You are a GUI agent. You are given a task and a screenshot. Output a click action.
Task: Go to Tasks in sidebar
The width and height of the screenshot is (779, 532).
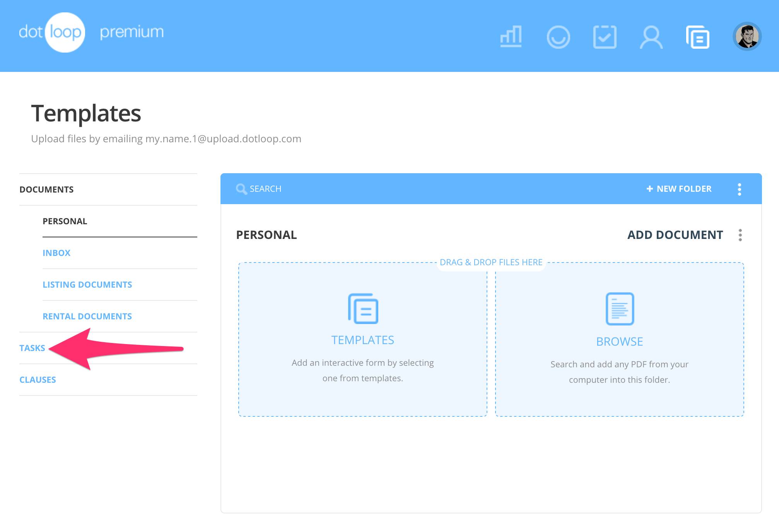tap(32, 348)
